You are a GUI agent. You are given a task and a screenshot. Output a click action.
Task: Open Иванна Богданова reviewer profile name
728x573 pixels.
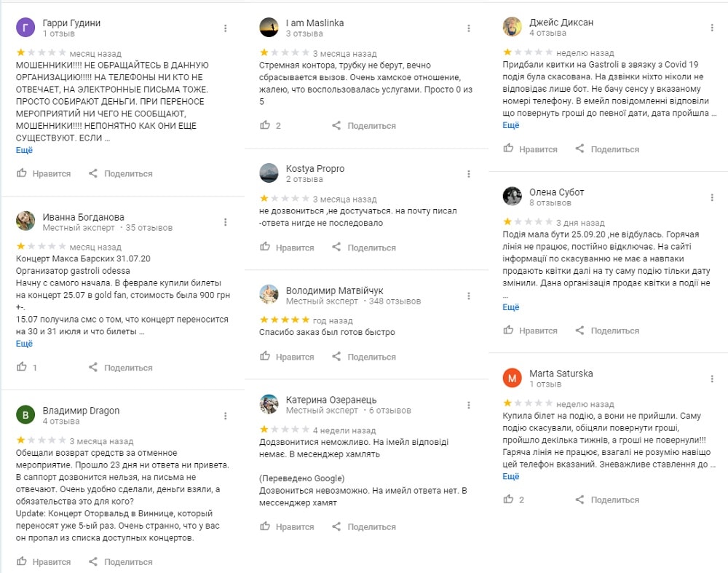[x=83, y=217]
